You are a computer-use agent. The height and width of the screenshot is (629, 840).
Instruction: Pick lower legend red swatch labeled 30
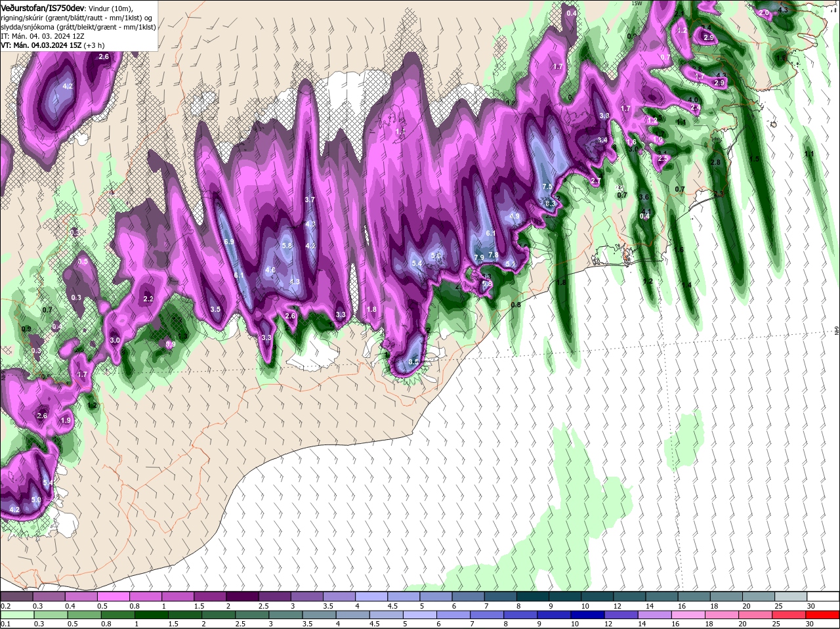823,615
